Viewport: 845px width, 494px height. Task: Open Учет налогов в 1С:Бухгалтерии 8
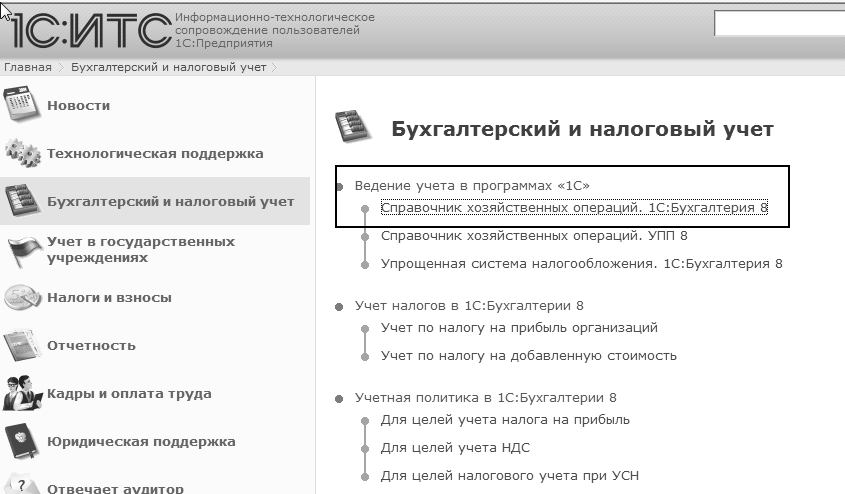[469, 306]
